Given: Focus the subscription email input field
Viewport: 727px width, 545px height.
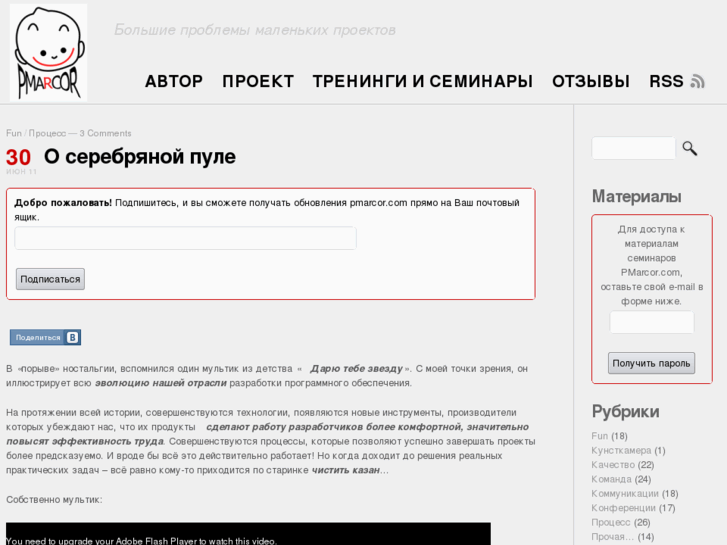Looking at the screenshot, I should (x=185, y=238).
